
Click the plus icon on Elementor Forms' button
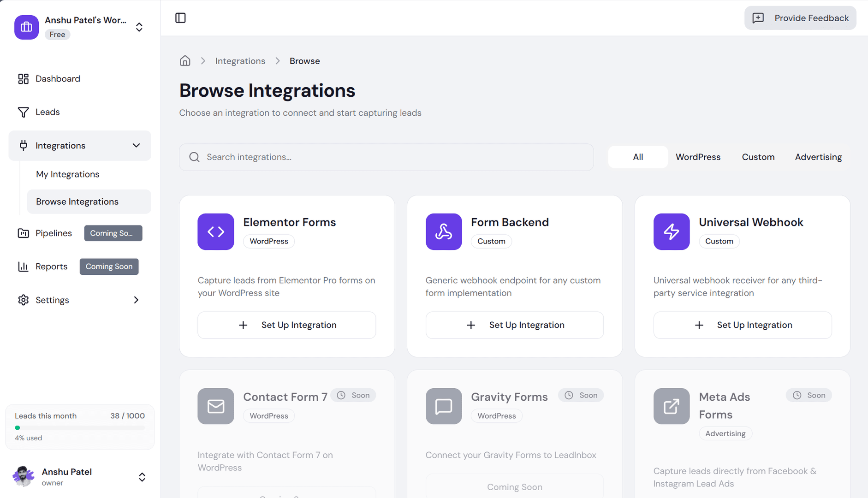[243, 325]
